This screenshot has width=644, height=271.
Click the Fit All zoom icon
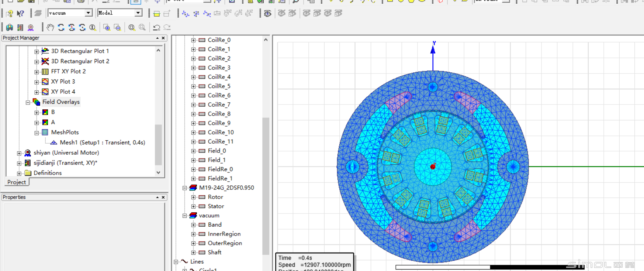tap(132, 27)
